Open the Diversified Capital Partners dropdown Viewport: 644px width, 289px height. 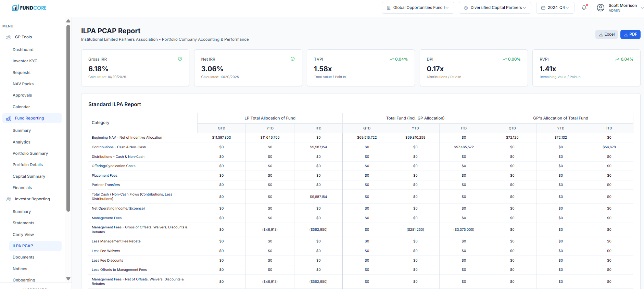[x=495, y=8]
